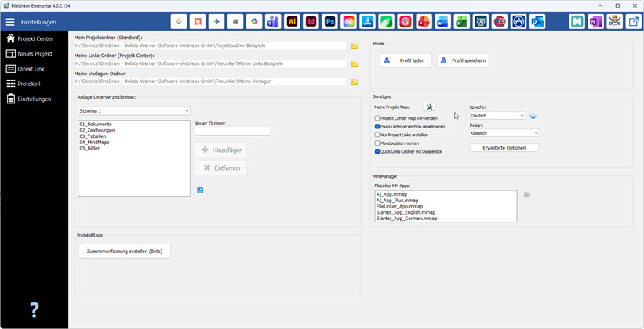This screenshot has height=329, width=644.
Task: Launch the Gemini sparkle app icon
Action: (x=216, y=22)
